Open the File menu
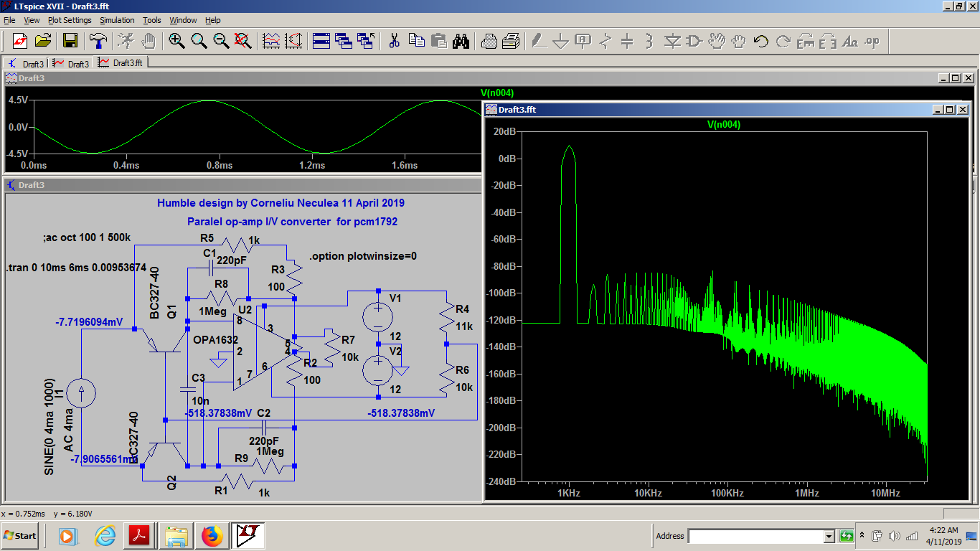The image size is (980, 551). [9, 20]
